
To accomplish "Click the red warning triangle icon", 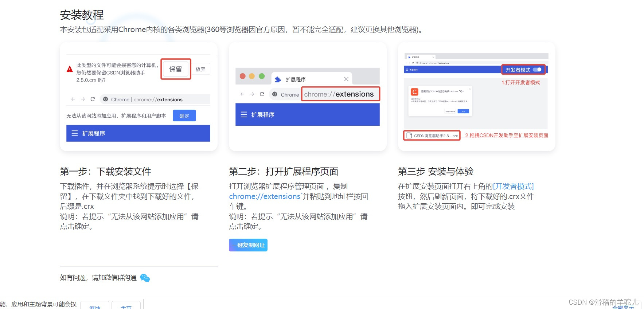I will (x=70, y=69).
